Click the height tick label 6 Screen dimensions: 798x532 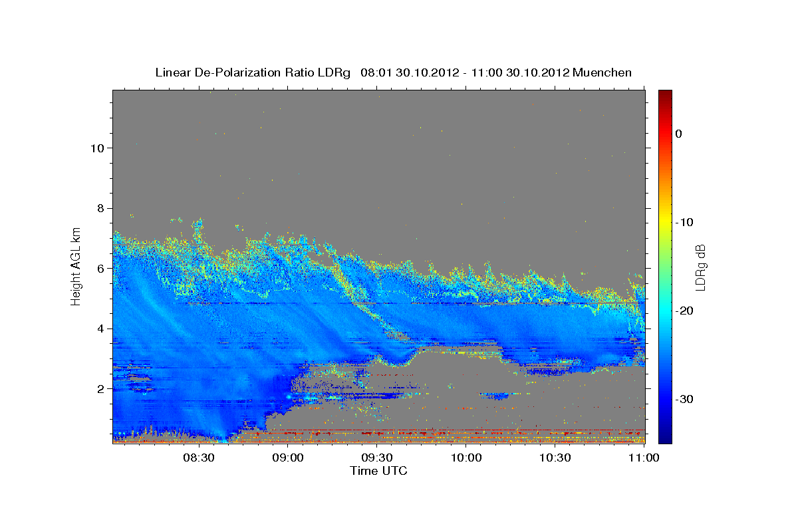(100, 268)
